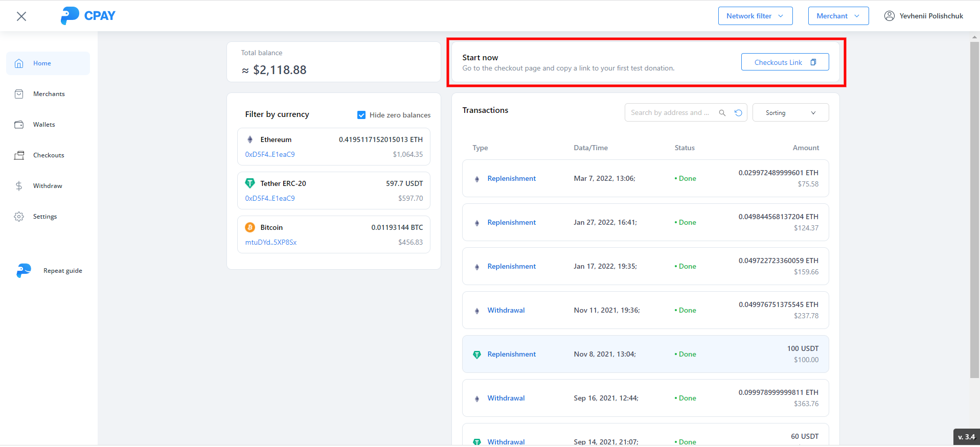Open the Checkouts menu item

click(x=49, y=155)
